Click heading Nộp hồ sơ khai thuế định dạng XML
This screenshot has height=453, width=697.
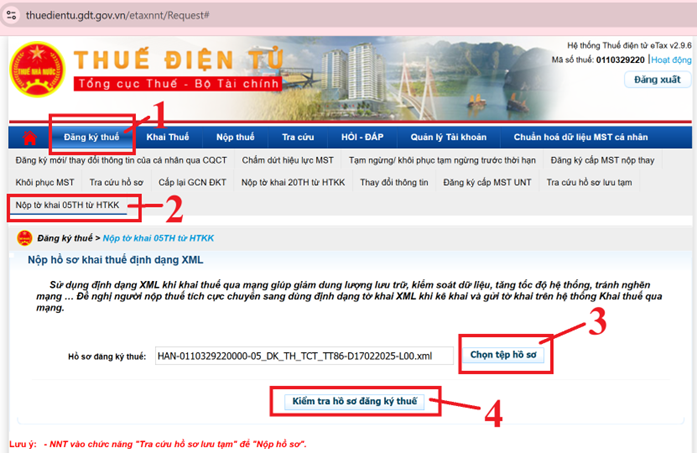pyautogui.click(x=116, y=260)
